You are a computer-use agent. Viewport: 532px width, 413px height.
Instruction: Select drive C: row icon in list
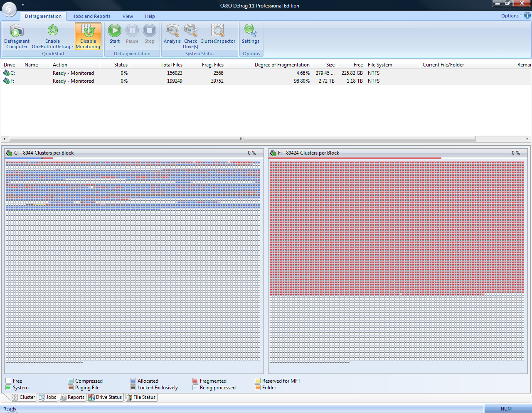click(x=6, y=73)
